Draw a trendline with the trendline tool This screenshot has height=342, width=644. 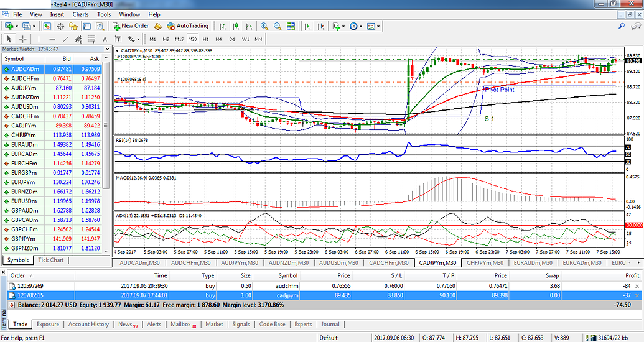[x=67, y=39]
